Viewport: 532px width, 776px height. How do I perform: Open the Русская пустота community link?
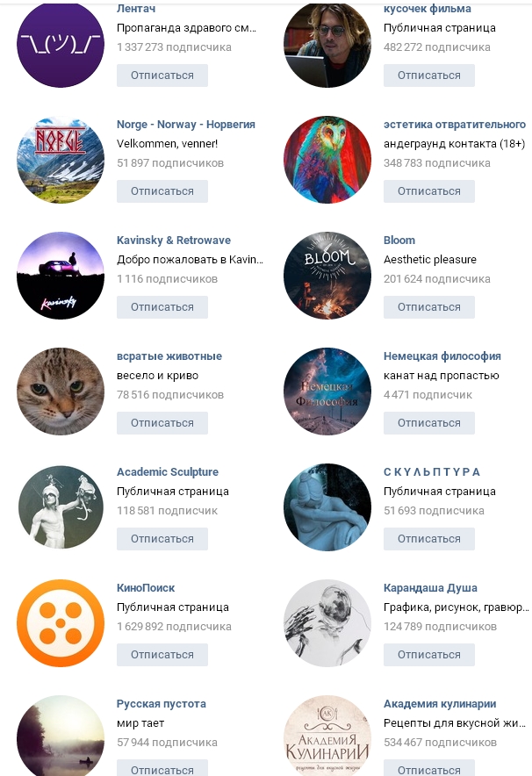(162, 704)
